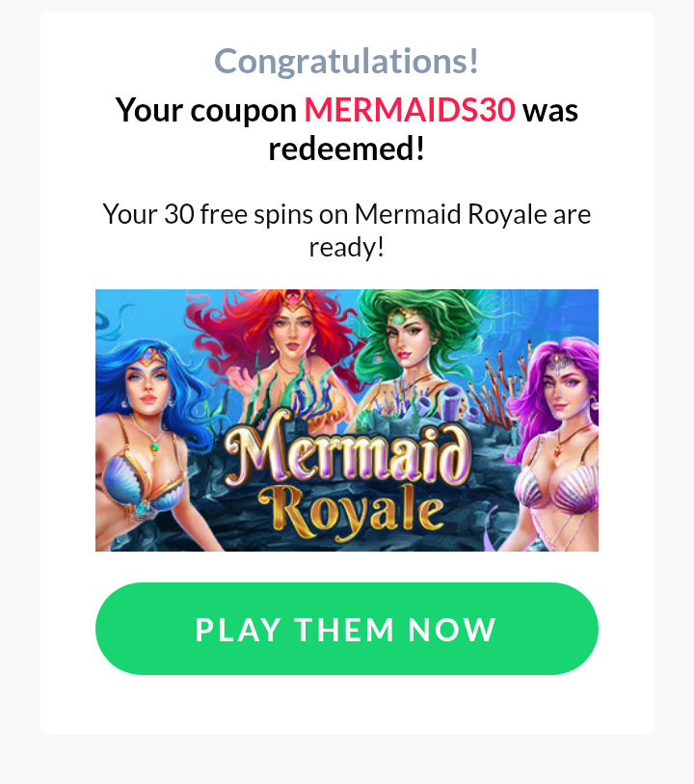694x784 pixels.
Task: Click the grey page background outside the card
Action: [347, 760]
